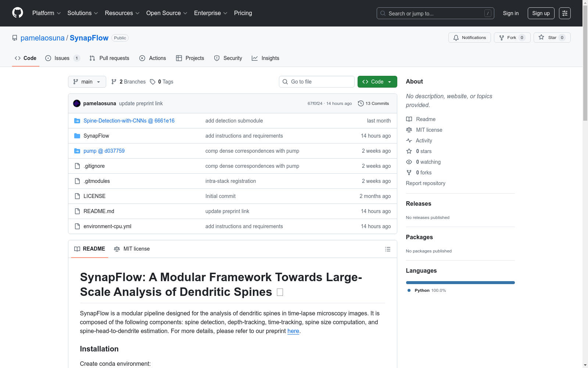Fork the SynapFlow repository
588x368 pixels.
coord(512,38)
